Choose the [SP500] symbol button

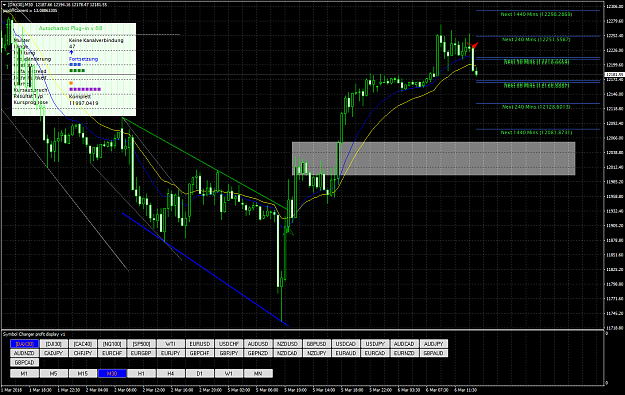[141, 344]
